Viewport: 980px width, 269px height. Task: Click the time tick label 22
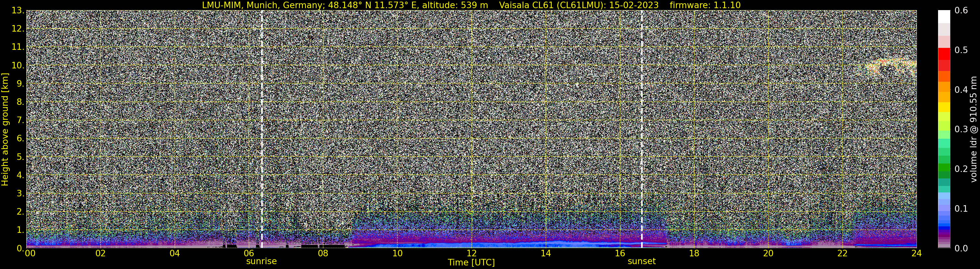(842, 253)
